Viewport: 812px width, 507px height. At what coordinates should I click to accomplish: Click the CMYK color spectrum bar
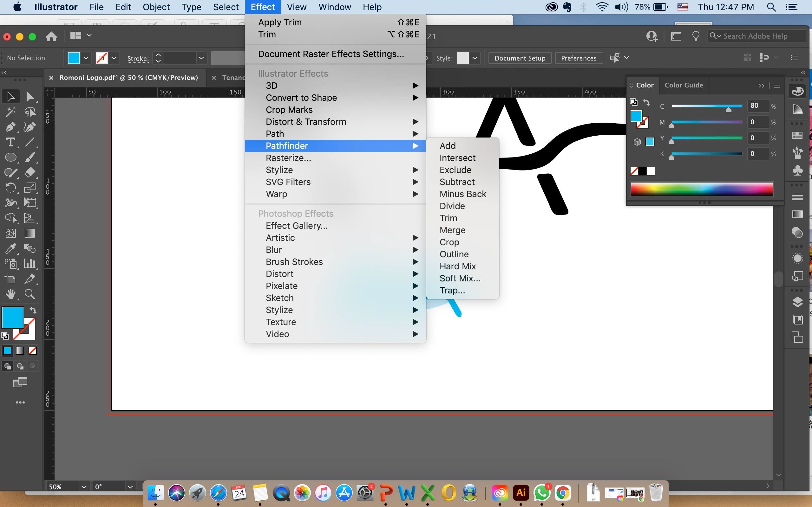(702, 189)
